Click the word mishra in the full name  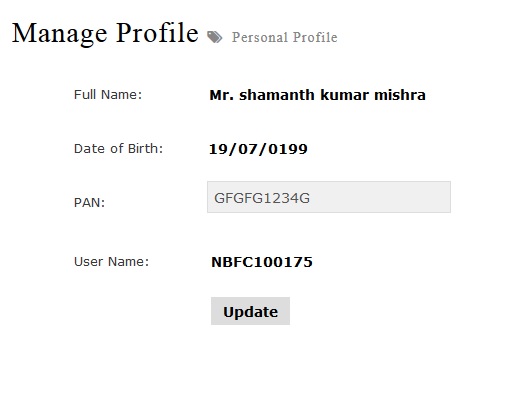click(x=400, y=95)
